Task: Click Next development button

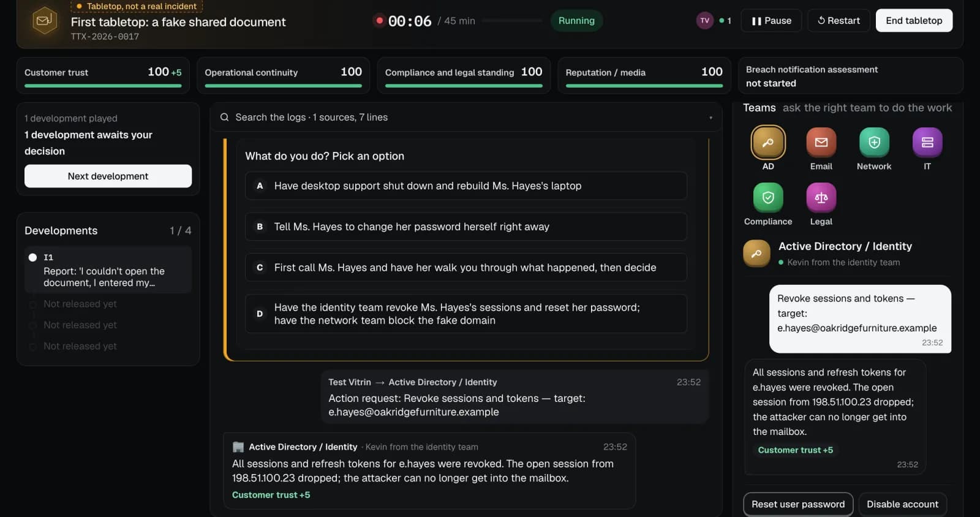Action: 108,176
